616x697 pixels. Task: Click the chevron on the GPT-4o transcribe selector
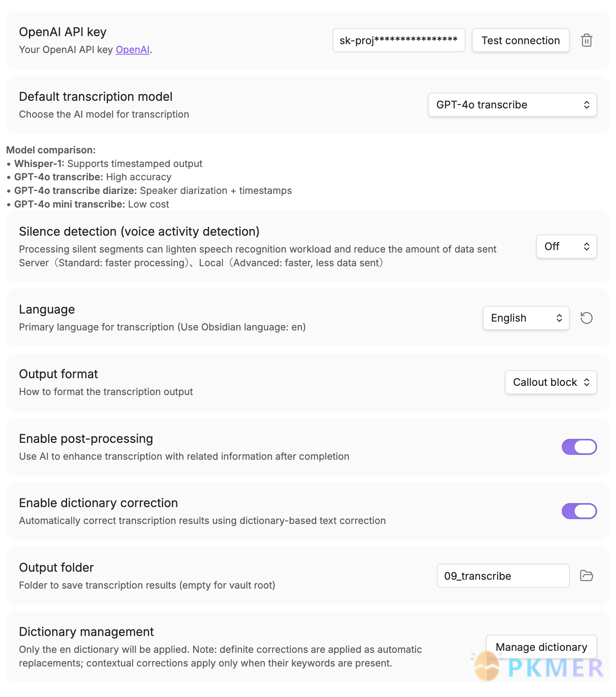(x=587, y=105)
